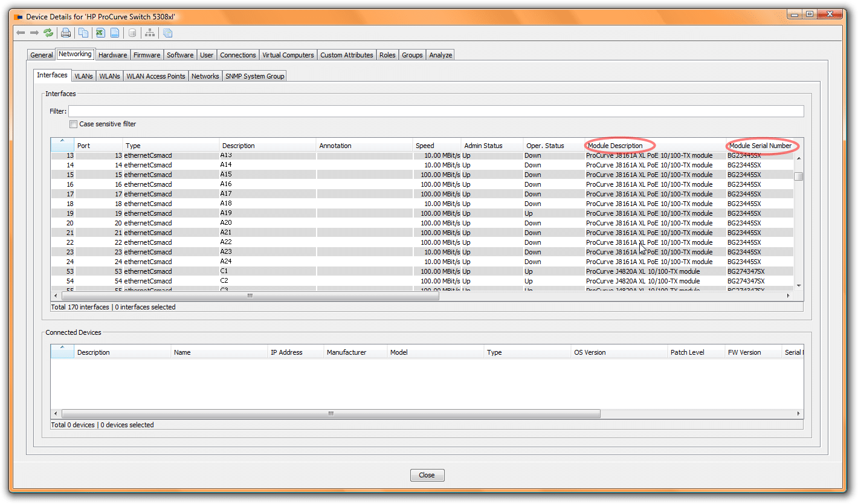Image resolution: width=858 pixels, height=504 pixels.
Task: Open the VLANs sub-tab
Action: click(83, 76)
